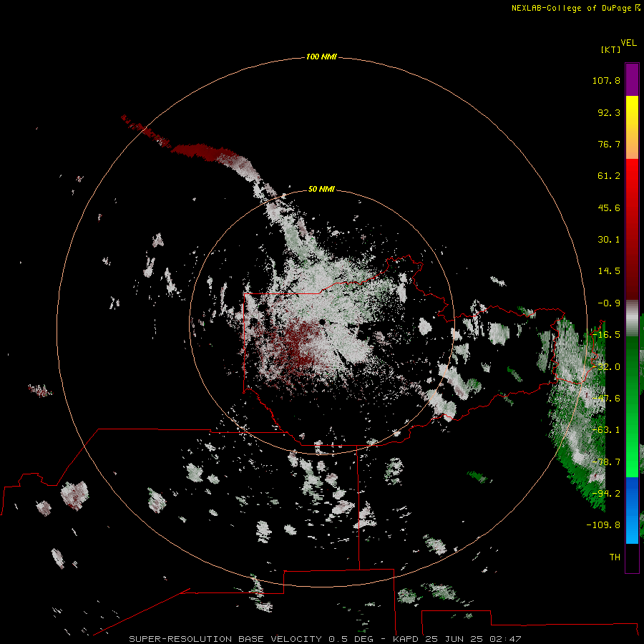Click the radar site dot at the ring center
The height and width of the screenshot is (644, 644).
(323, 321)
